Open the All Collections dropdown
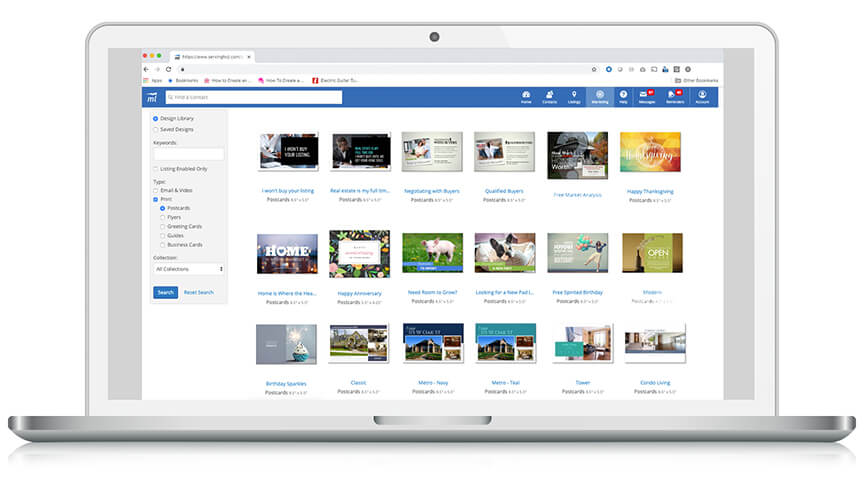 coord(188,269)
